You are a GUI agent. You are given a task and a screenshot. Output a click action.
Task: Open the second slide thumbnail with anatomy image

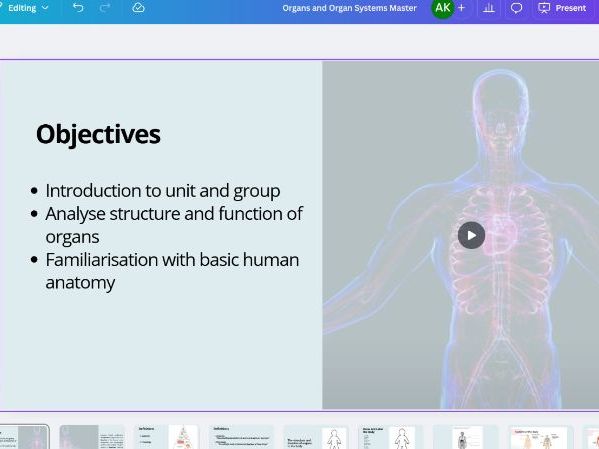(x=92, y=437)
